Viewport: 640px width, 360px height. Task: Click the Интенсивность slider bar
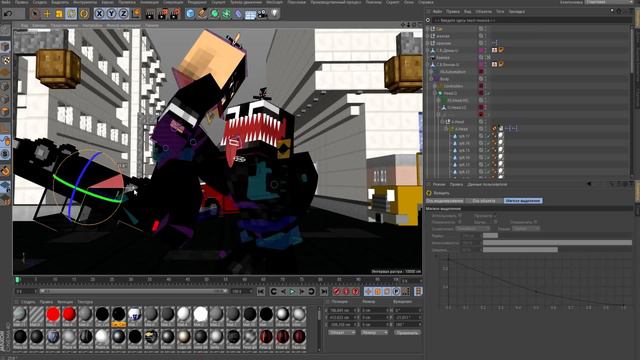[557, 242]
